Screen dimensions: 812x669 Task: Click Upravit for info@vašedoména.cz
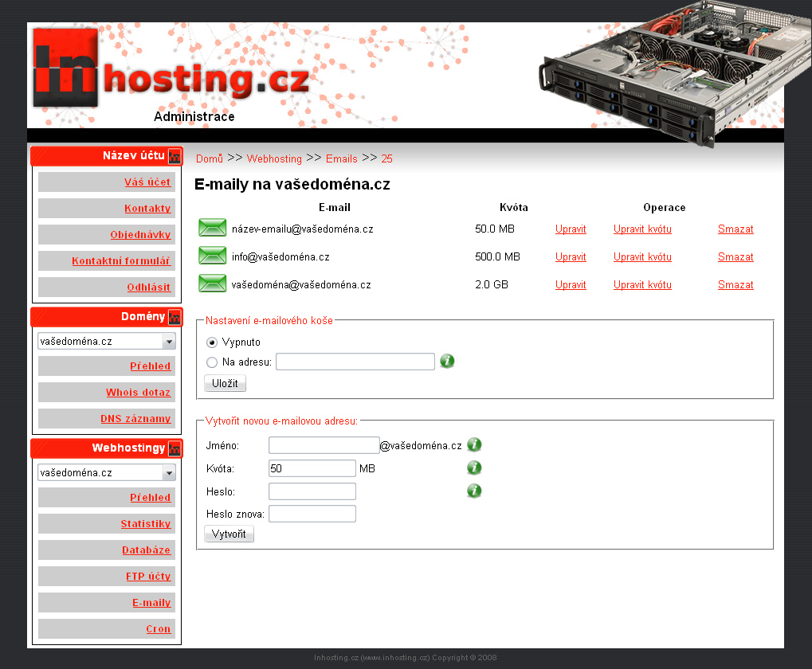click(x=571, y=256)
